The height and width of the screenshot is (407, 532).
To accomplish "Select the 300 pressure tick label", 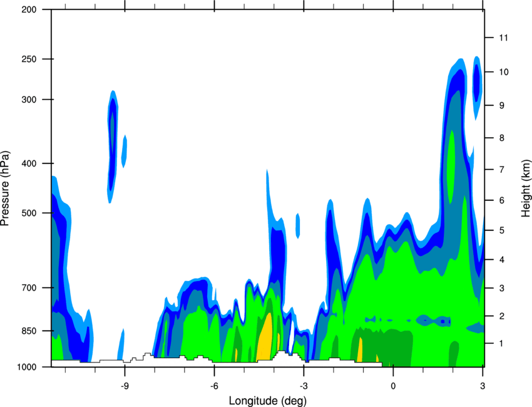I will pyautogui.click(x=29, y=100).
